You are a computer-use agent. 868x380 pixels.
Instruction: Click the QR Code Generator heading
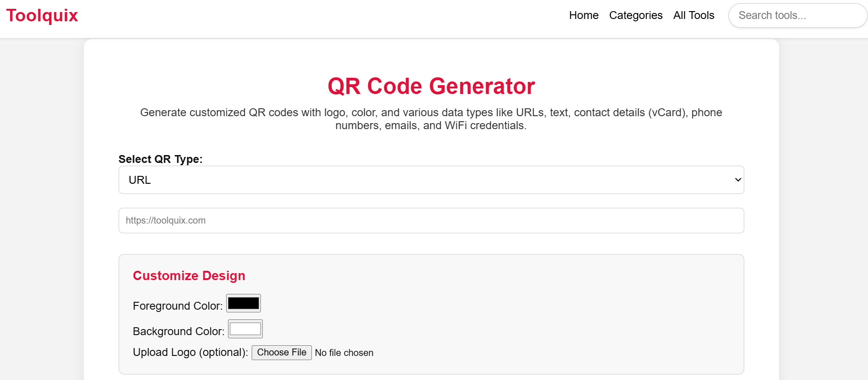click(x=431, y=86)
